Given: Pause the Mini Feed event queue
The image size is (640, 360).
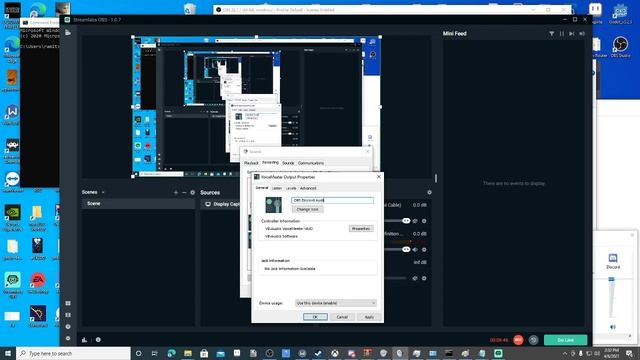Looking at the screenshot, I should click(x=562, y=33).
